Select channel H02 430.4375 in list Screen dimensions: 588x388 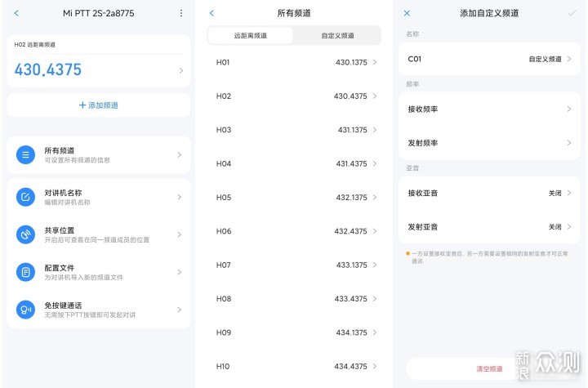click(x=294, y=96)
